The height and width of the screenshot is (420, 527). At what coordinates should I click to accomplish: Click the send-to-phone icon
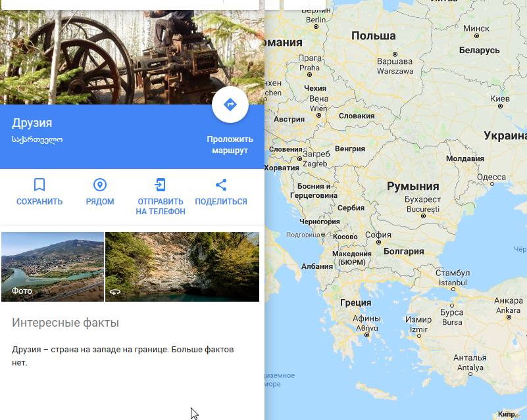point(161,185)
